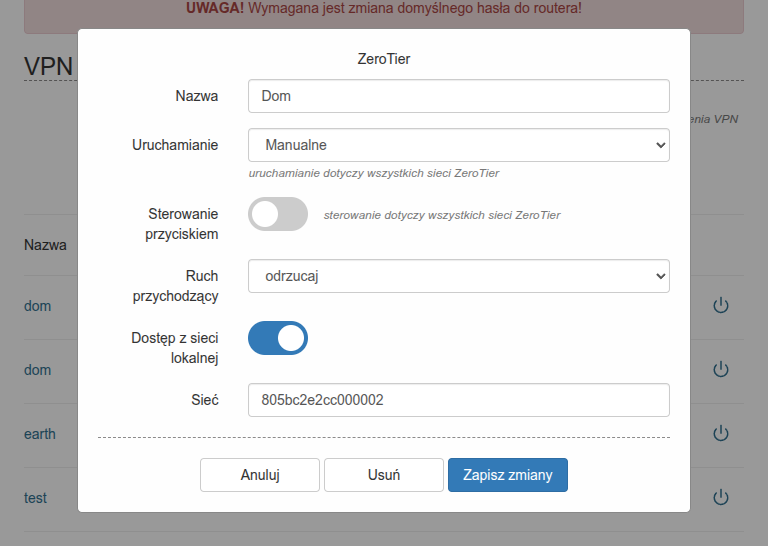Viewport: 768px width, 546px height.
Task: Click the Sieć field with the network ID
Action: click(458, 400)
